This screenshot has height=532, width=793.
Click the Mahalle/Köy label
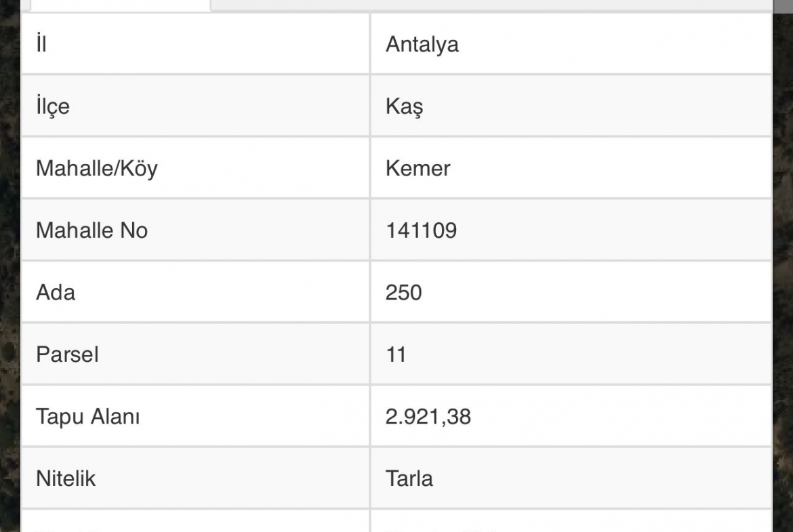(97, 168)
